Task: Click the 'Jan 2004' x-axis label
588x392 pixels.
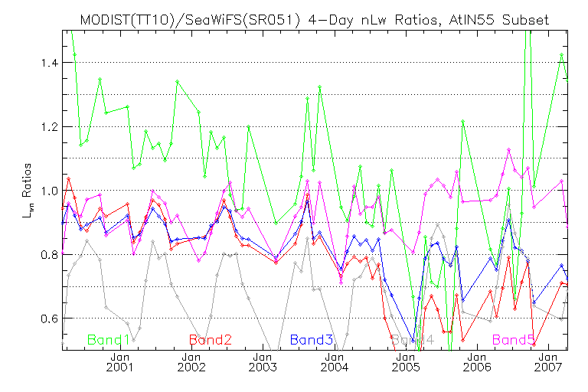Action: (334, 362)
